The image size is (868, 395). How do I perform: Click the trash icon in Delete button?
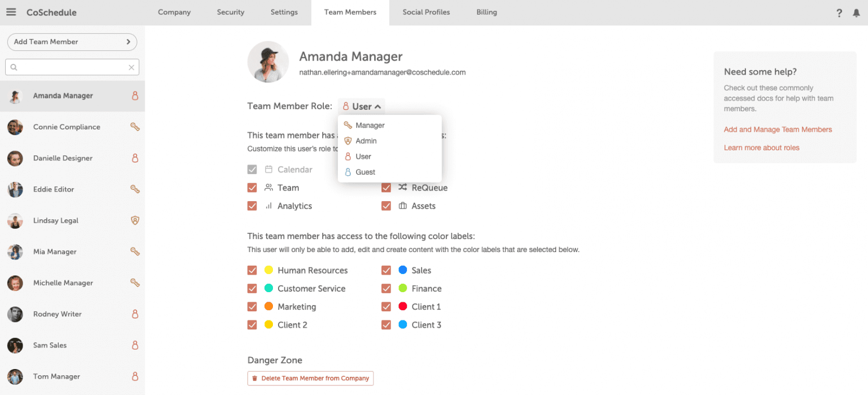pos(254,379)
